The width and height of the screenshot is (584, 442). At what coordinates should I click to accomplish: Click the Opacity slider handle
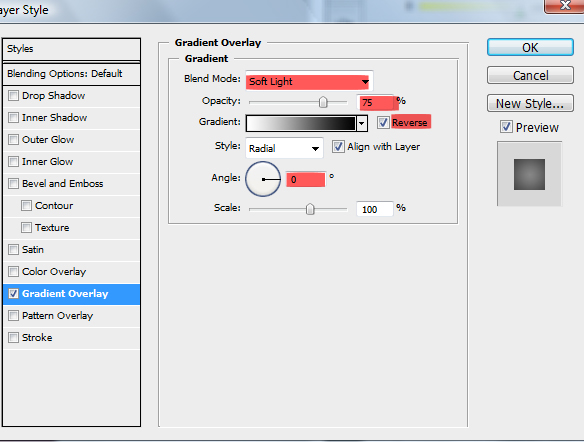coord(323,102)
